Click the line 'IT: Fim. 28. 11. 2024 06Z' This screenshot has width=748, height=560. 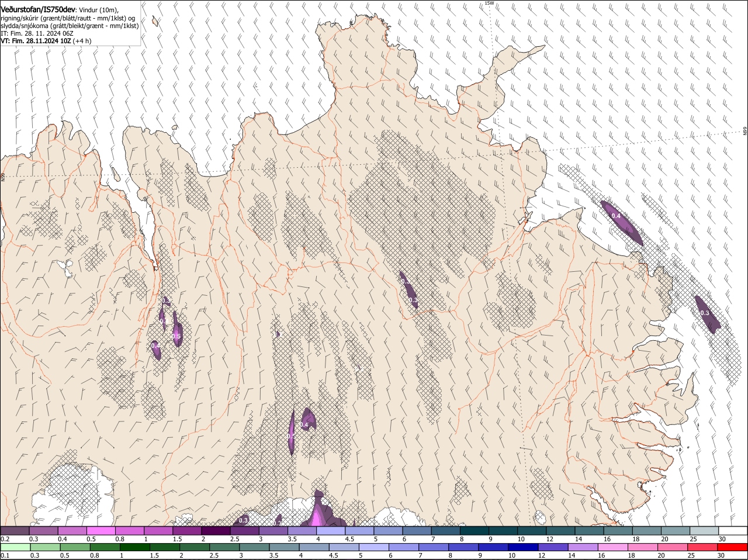click(37, 33)
